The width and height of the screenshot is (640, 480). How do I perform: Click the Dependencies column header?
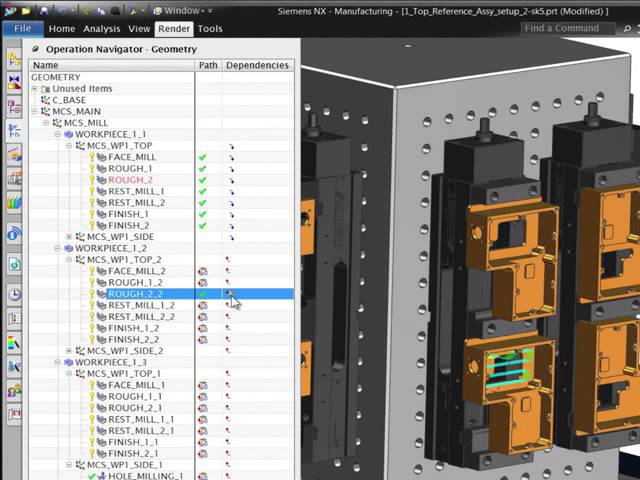(x=258, y=65)
